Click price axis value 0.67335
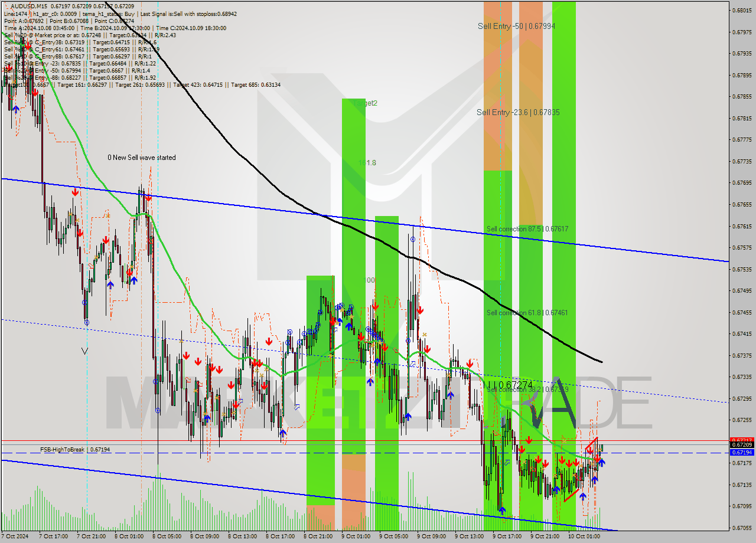 click(742, 377)
